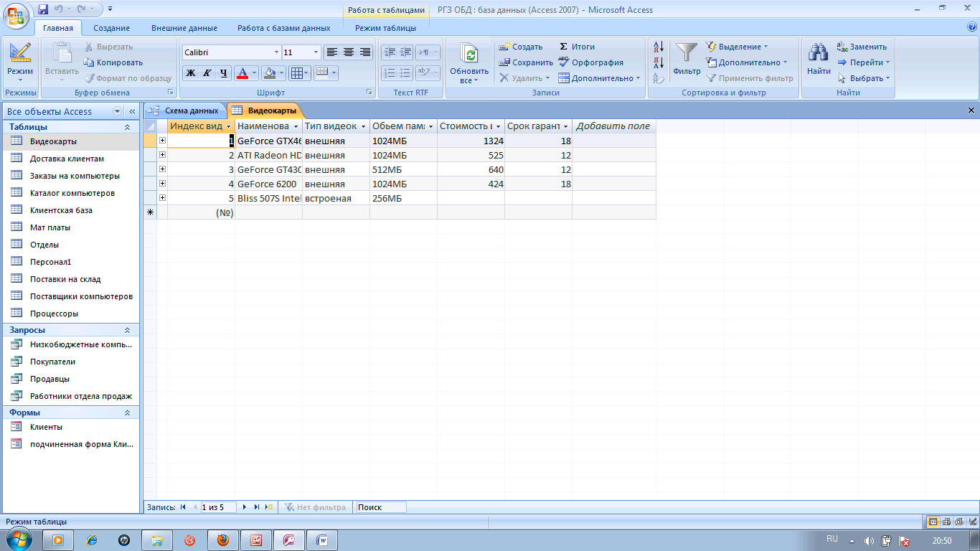The image size is (980, 551).
Task: Open Word from the taskbar
Action: click(322, 540)
